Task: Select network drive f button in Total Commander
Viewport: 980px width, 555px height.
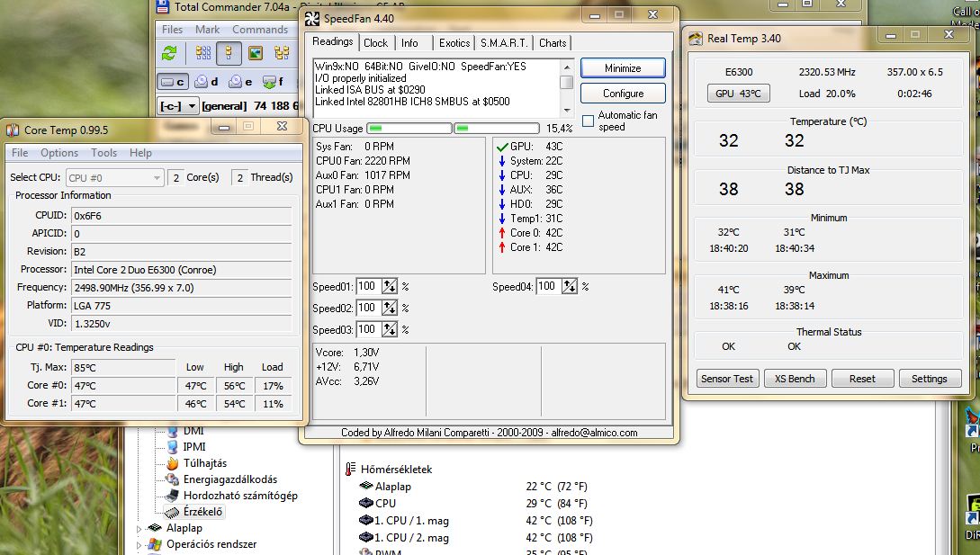Action: pos(274,82)
